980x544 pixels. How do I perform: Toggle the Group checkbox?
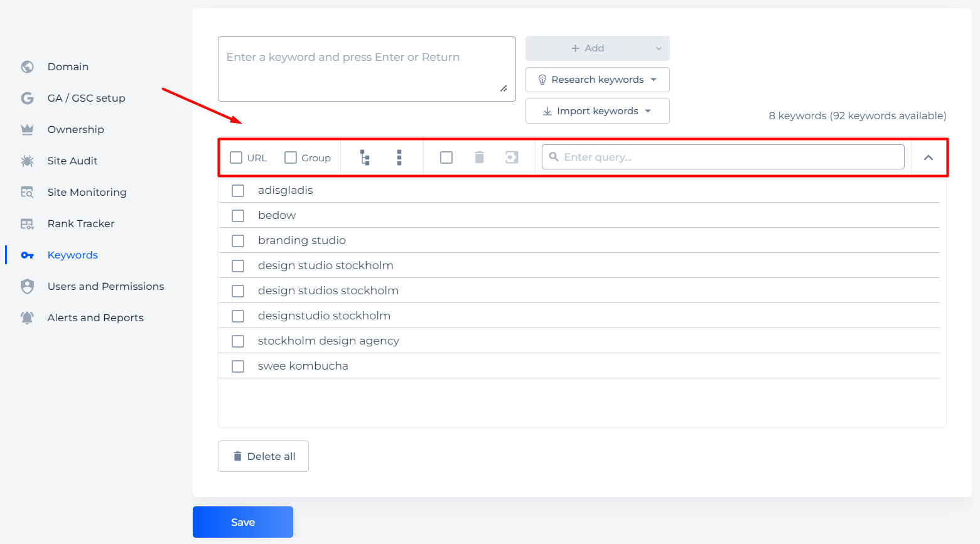291,157
